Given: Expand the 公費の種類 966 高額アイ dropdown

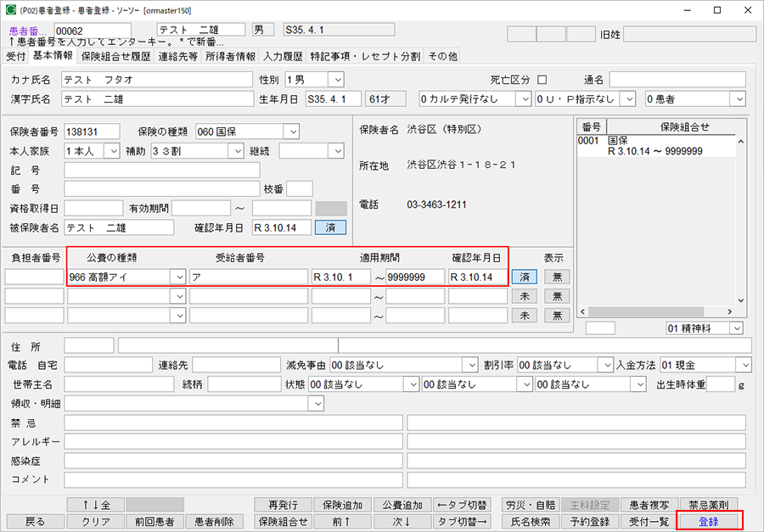Looking at the screenshot, I should point(177,277).
